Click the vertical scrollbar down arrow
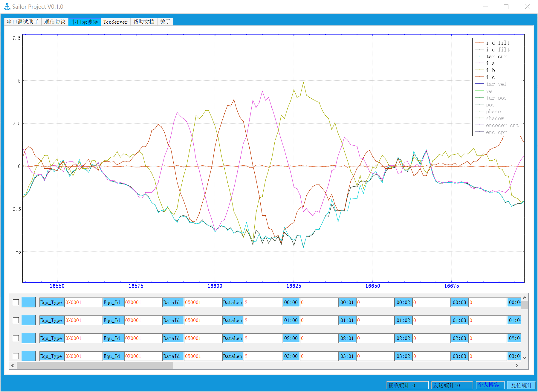538x392 pixels. 525,358
